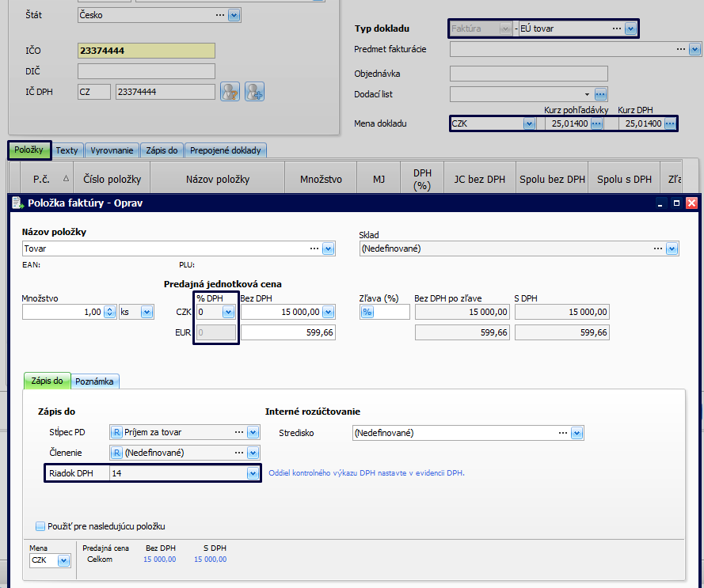Click the R icon in Stĺpec PD field
This screenshot has width=704, height=588.
pos(116,432)
